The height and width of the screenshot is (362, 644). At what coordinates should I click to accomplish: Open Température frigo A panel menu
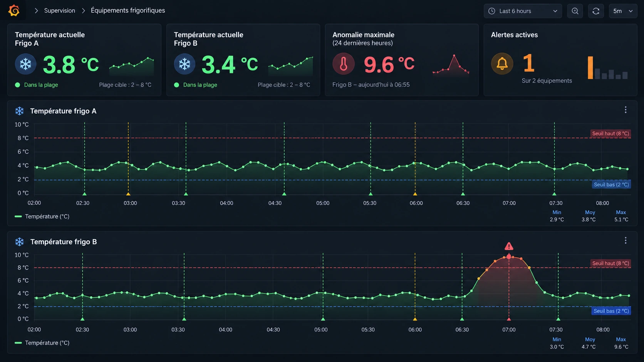point(626,110)
